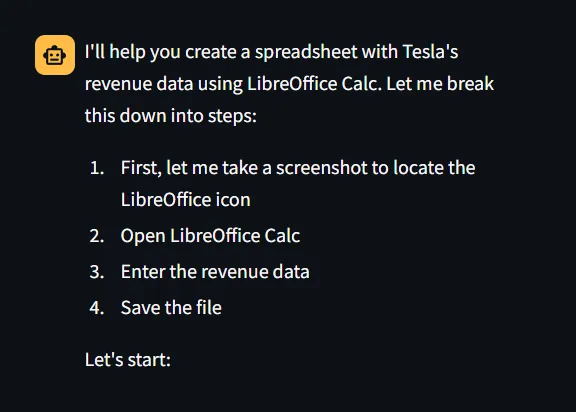Click the list number "2."
Screen dimensions: 576x412
click(97, 236)
